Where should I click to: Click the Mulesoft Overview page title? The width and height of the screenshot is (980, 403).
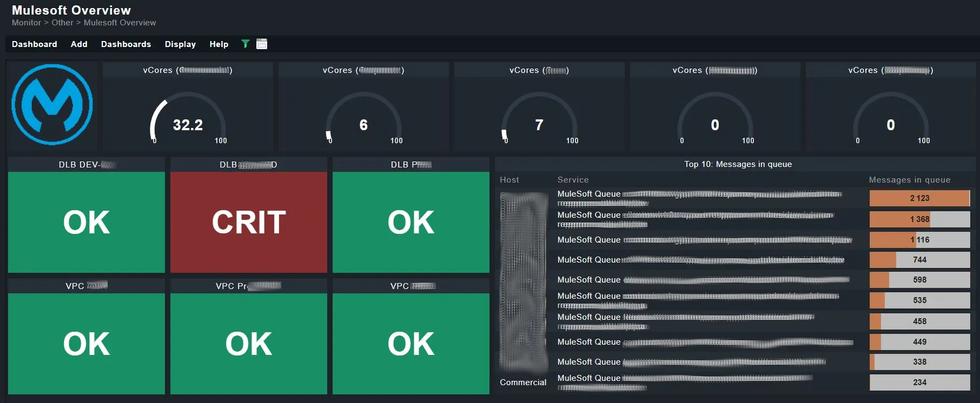click(71, 10)
